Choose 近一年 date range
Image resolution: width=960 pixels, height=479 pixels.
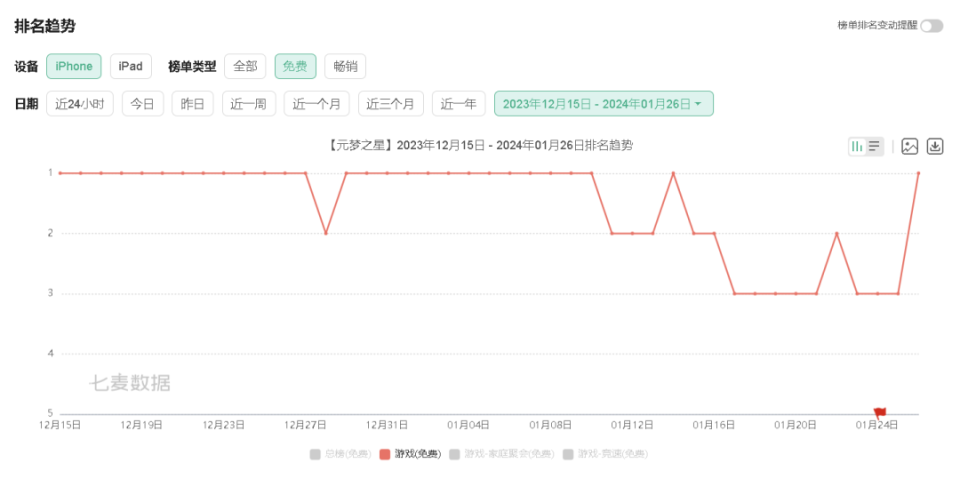459,104
